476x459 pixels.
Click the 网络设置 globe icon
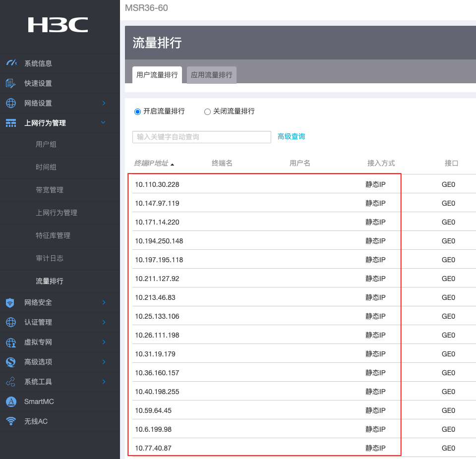coord(11,103)
